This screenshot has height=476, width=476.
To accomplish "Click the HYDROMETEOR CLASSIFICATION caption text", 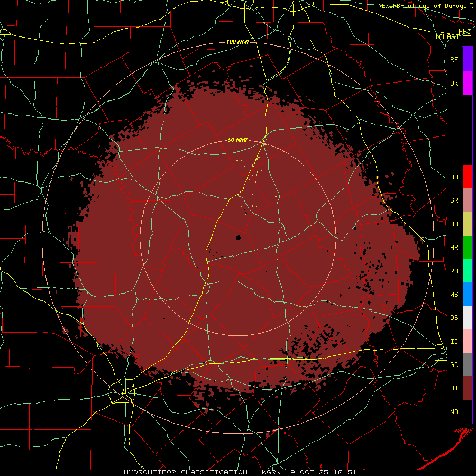I will 186,472.
